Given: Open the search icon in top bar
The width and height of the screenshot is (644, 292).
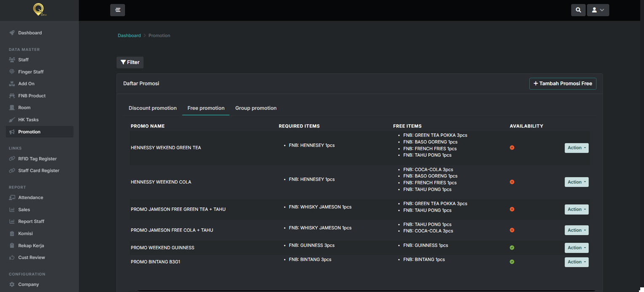Looking at the screenshot, I should coord(578,10).
